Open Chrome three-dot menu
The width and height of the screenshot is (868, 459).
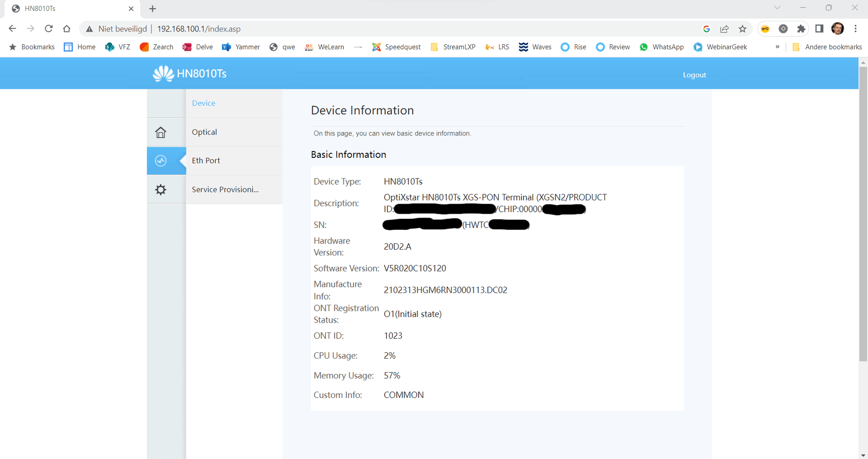tap(855, 29)
